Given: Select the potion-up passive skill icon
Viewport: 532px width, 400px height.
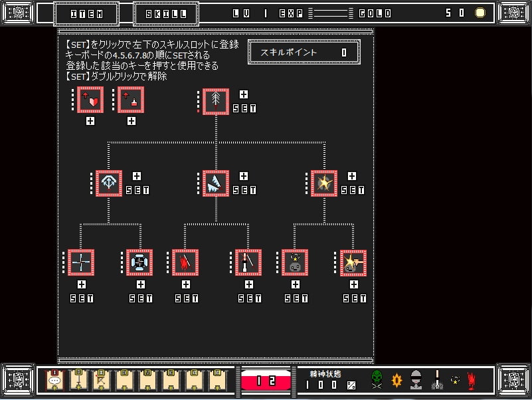Looking at the screenshot, I should tap(131, 100).
